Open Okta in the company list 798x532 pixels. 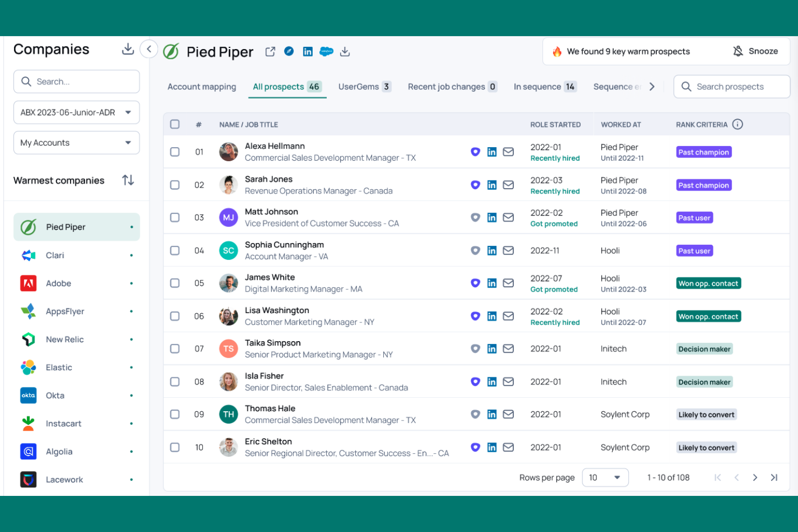[x=77, y=396]
